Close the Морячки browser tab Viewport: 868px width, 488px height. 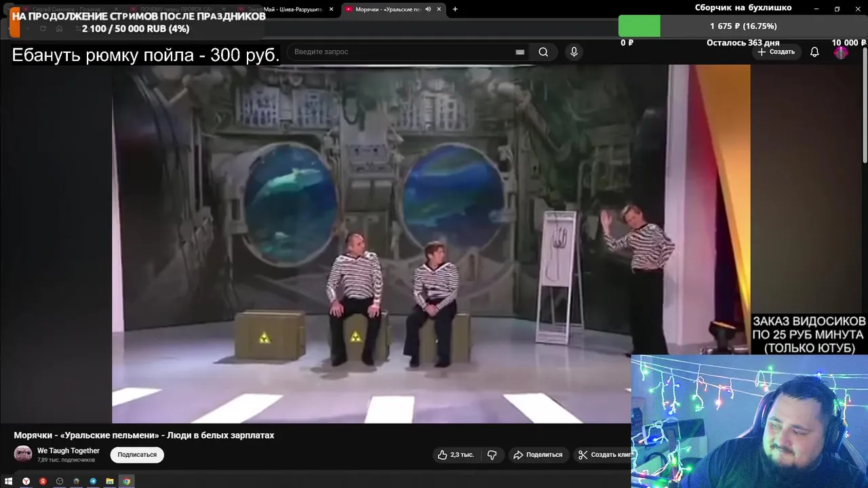coord(439,9)
